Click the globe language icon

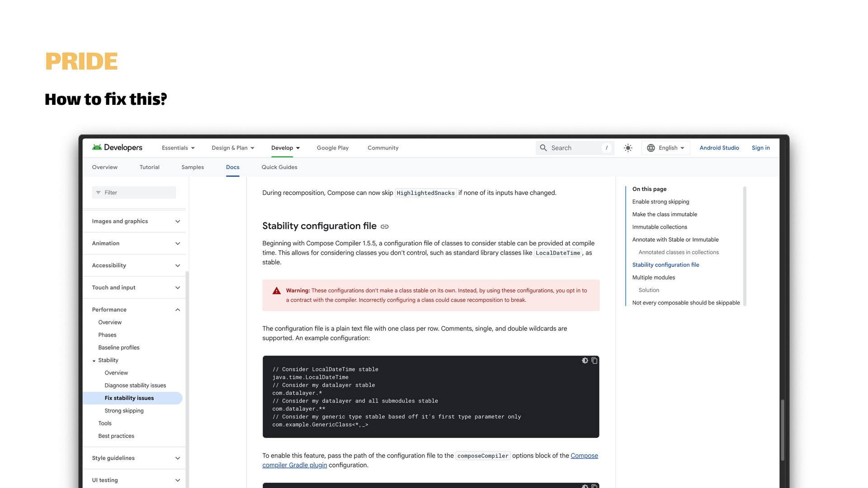pyautogui.click(x=651, y=148)
